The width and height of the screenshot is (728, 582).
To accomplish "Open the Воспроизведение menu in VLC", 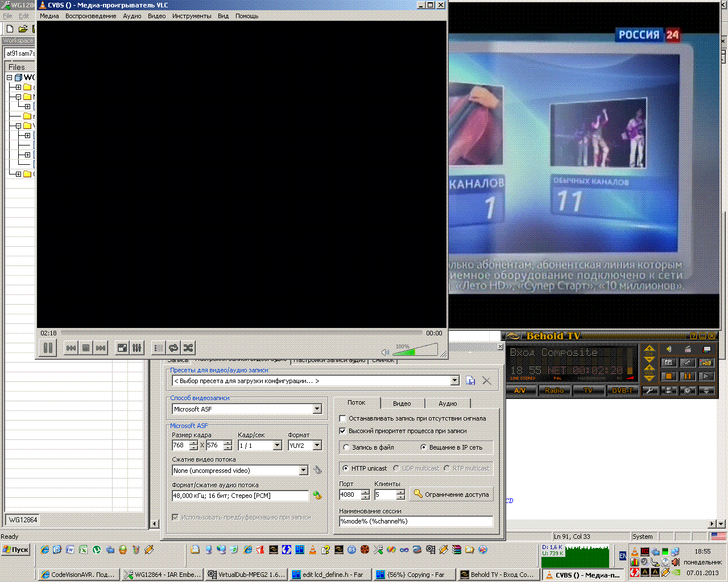I will click(x=90, y=16).
